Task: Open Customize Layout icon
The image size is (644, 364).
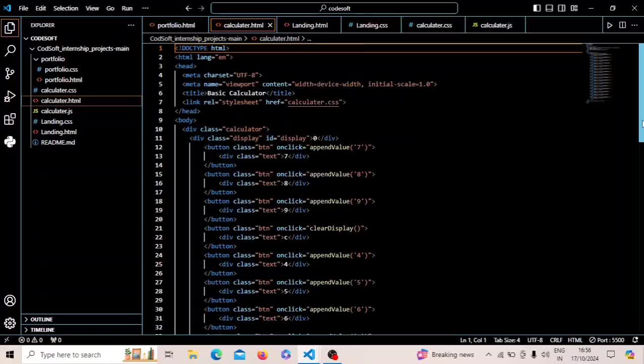Action: pyautogui.click(x=574, y=8)
